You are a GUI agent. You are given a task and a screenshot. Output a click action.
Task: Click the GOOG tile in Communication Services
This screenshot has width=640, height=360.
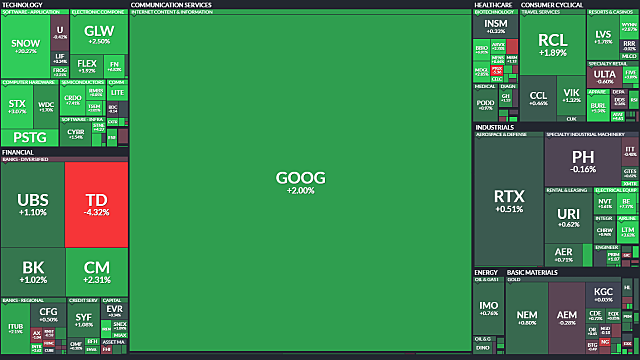click(300, 183)
